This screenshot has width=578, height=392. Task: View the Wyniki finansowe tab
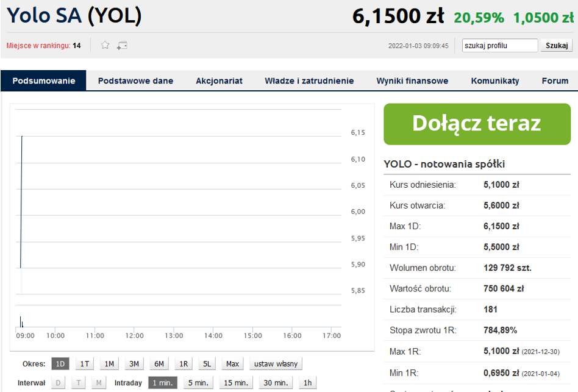coord(412,80)
